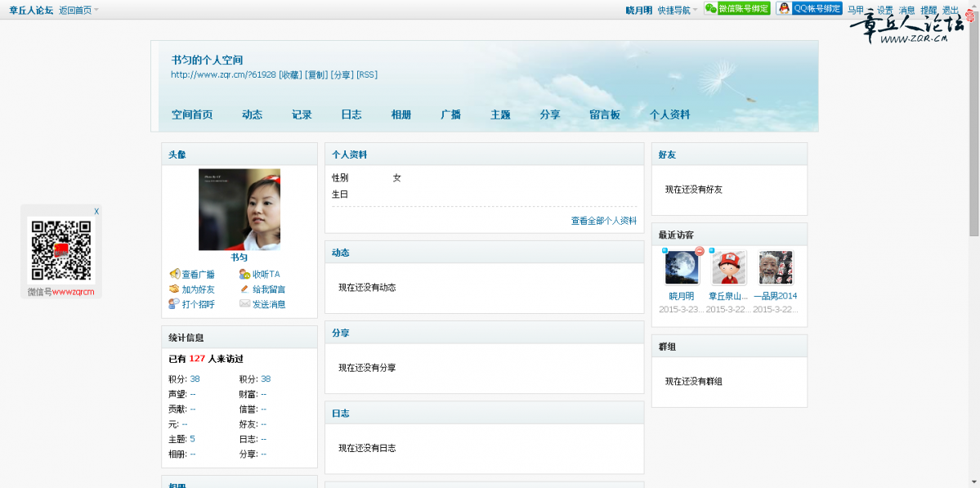Click 给我留言 link text
Image resolution: width=980 pixels, height=488 pixels.
pyautogui.click(x=270, y=289)
